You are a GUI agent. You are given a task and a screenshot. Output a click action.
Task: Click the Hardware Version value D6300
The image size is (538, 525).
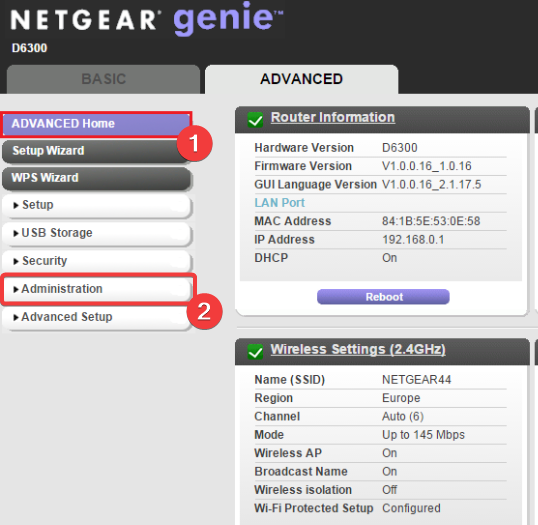399,148
